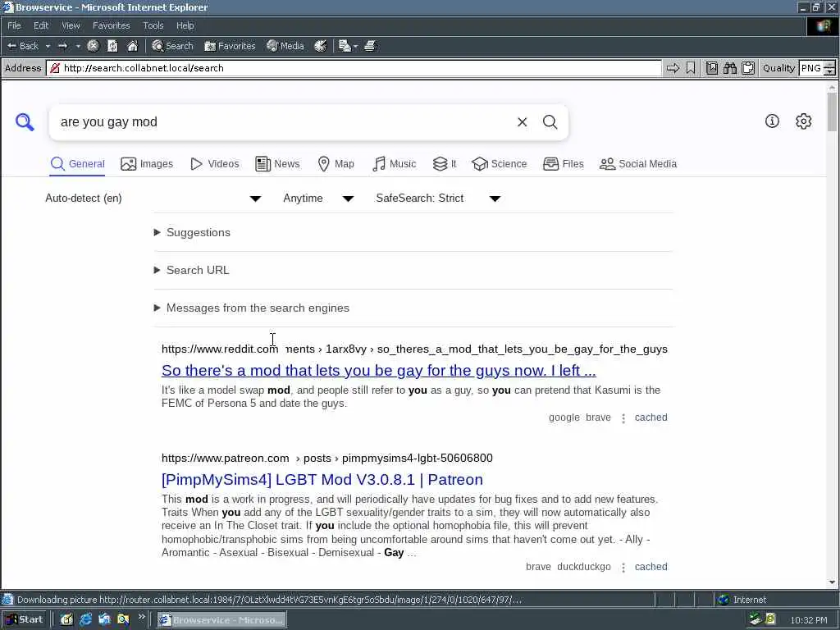
Task: Open the Favorites menu
Action: [111, 25]
